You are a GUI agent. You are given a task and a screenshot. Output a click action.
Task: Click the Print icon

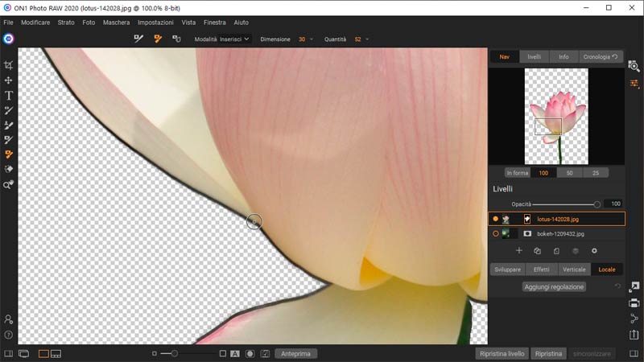(634, 303)
